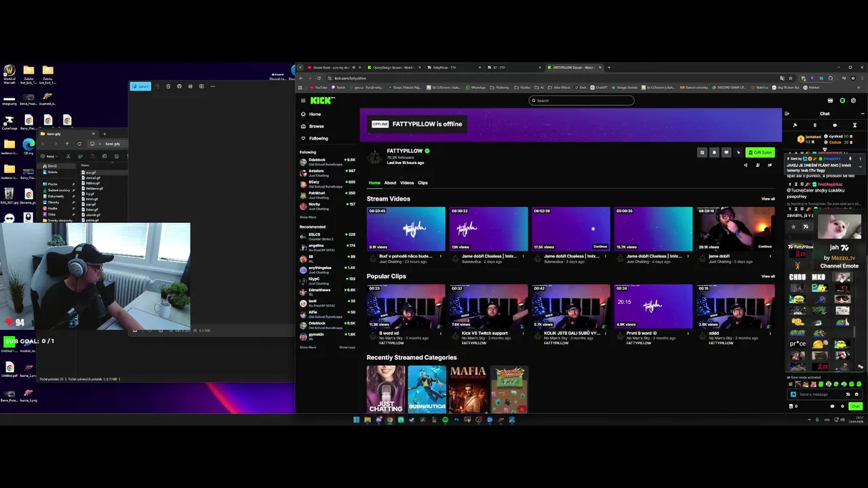
Task: Open the ChatGPT bookmark in bookmarks bar
Action: 599,87
